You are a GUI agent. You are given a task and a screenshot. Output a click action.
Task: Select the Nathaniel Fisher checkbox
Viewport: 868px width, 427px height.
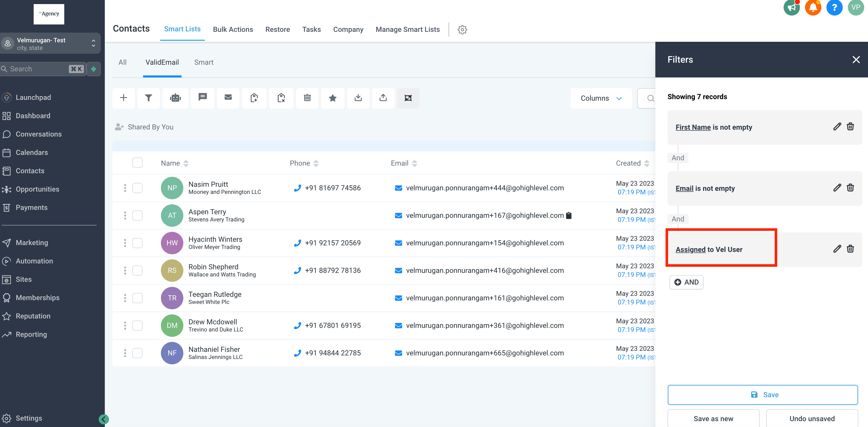click(137, 353)
